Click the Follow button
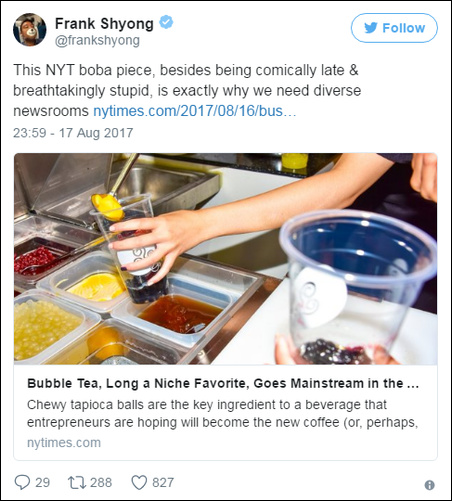This screenshot has width=452, height=501. point(394,28)
